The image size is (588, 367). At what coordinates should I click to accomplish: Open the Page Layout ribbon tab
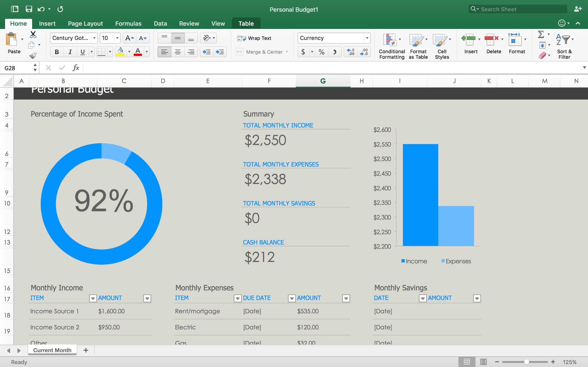(85, 24)
